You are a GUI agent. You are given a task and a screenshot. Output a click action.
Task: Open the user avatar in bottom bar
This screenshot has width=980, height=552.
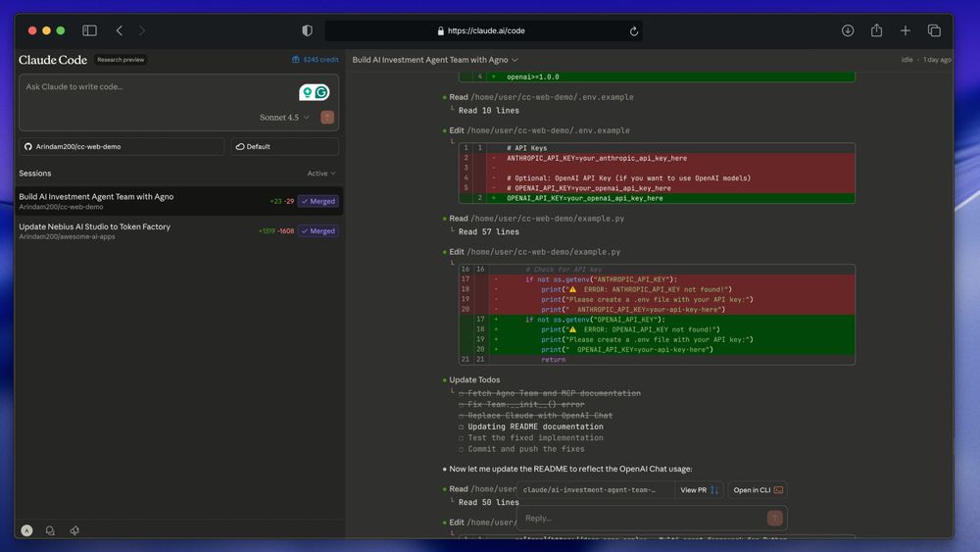26,530
